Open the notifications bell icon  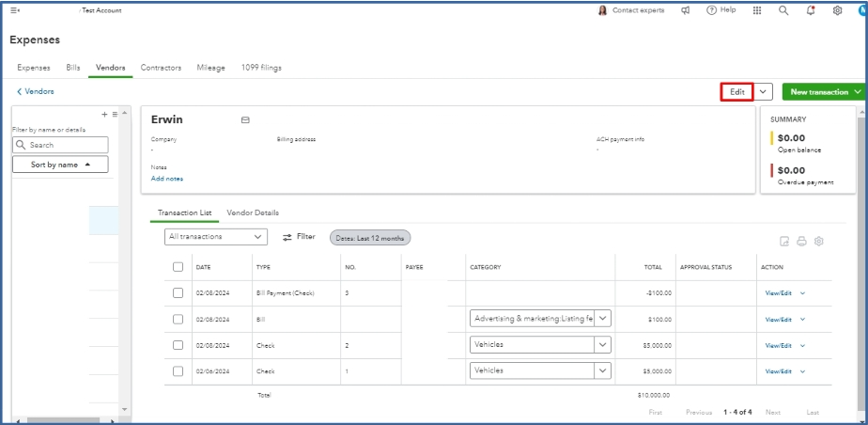810,10
